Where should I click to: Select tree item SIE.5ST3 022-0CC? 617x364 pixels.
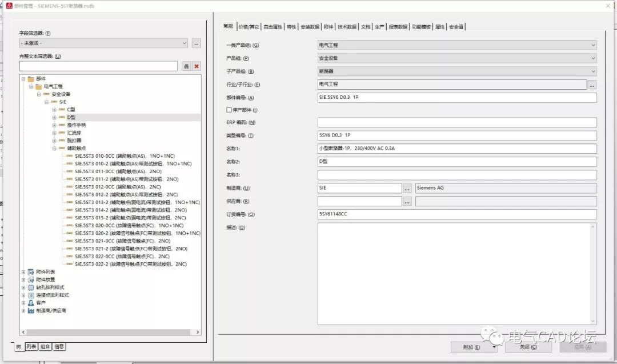(x=122, y=257)
